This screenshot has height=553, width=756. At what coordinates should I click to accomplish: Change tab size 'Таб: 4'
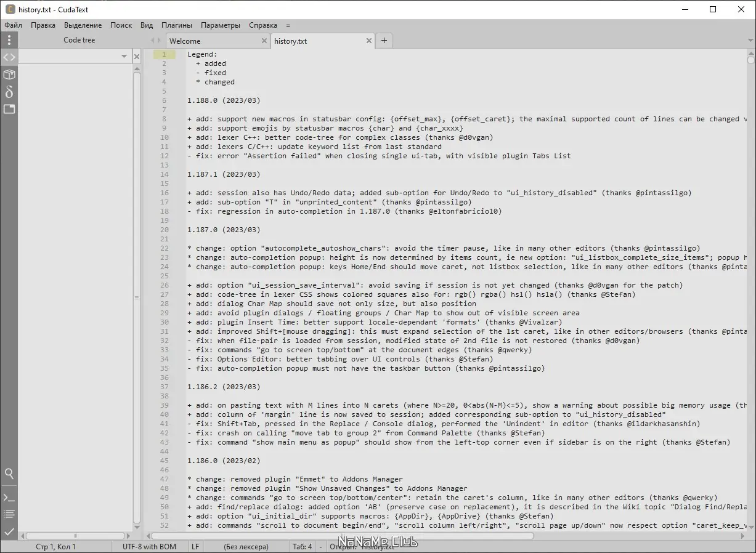click(302, 547)
